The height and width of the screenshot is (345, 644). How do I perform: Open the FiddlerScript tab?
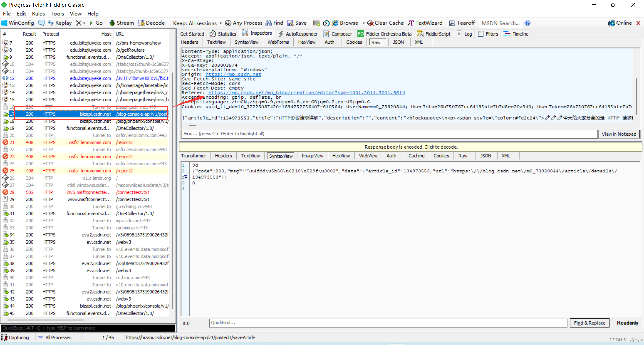tap(434, 34)
